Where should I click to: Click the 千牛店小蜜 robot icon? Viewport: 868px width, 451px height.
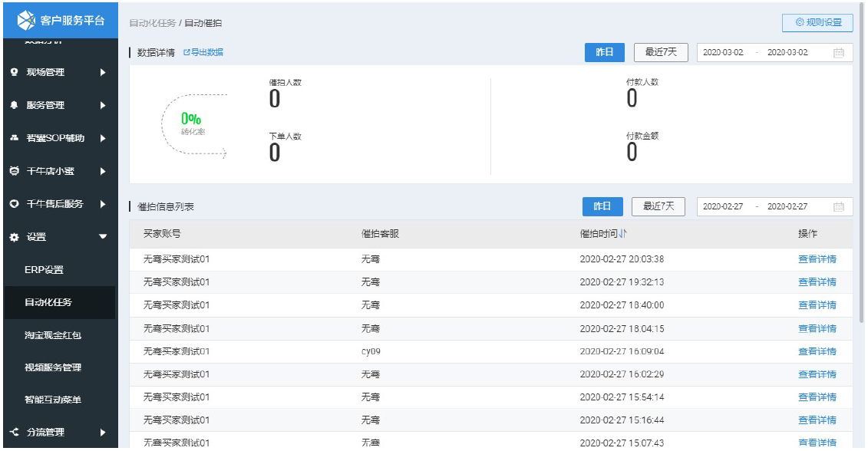point(14,171)
